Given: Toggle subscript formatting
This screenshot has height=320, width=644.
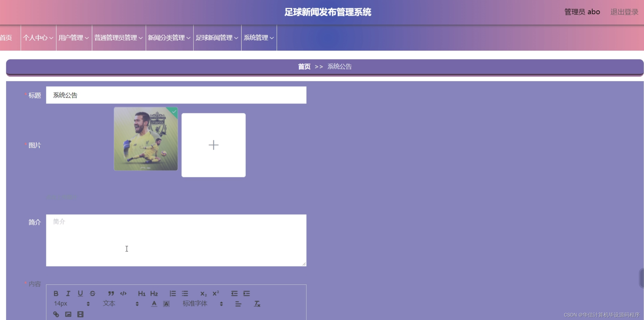Looking at the screenshot, I should (203, 293).
